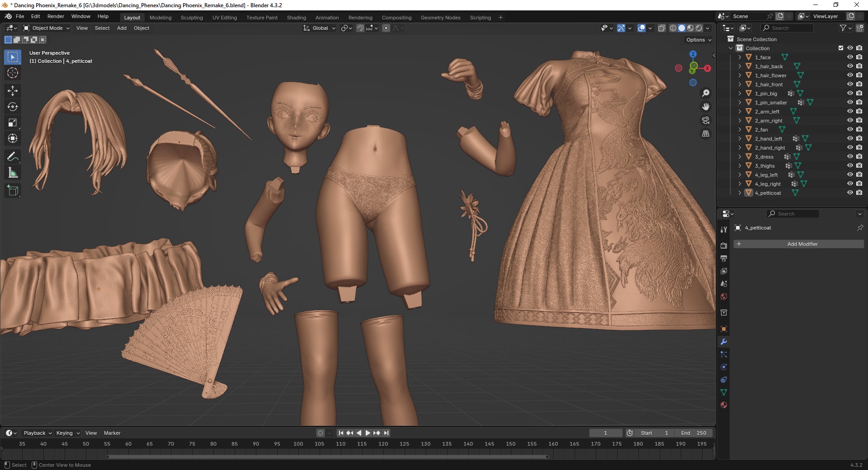Select the Scale tool
This screenshot has height=470, width=868.
[13, 122]
